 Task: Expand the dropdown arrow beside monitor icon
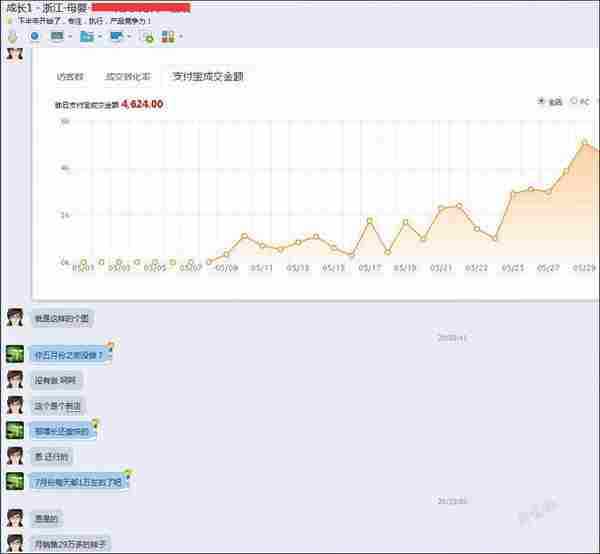70,37
